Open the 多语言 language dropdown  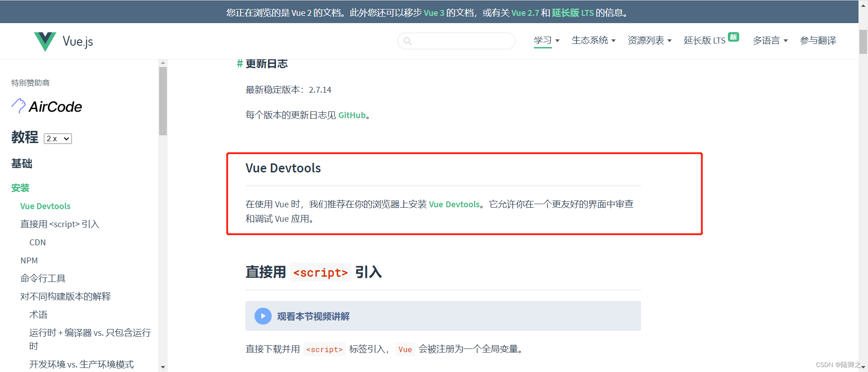(770, 40)
